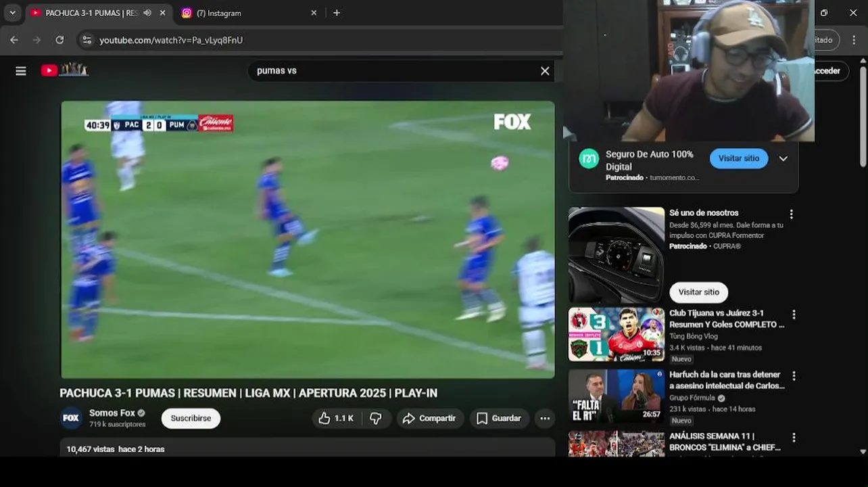Screen dimensions: 868x487
Task: Click the scrollbar down arrow
Action: point(863,451)
